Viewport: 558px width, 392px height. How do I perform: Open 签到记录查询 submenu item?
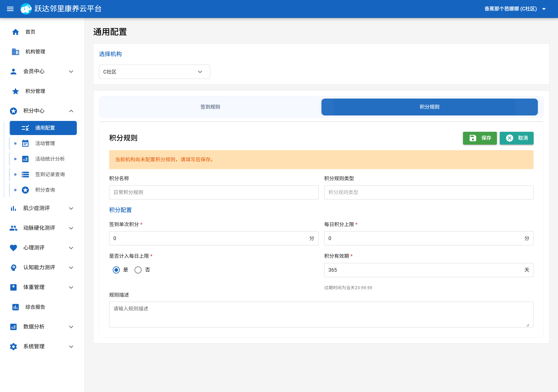(x=43, y=174)
